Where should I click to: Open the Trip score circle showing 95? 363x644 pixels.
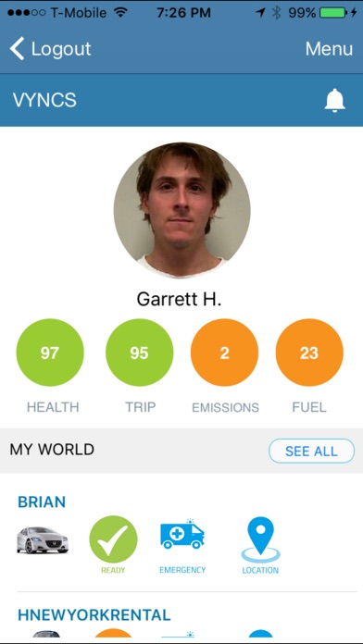coord(139,353)
